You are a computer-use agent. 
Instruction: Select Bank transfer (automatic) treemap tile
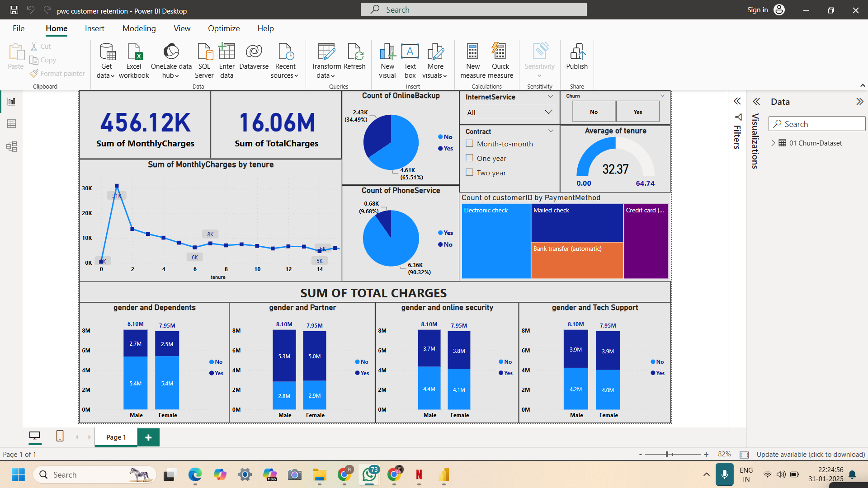pos(577,261)
